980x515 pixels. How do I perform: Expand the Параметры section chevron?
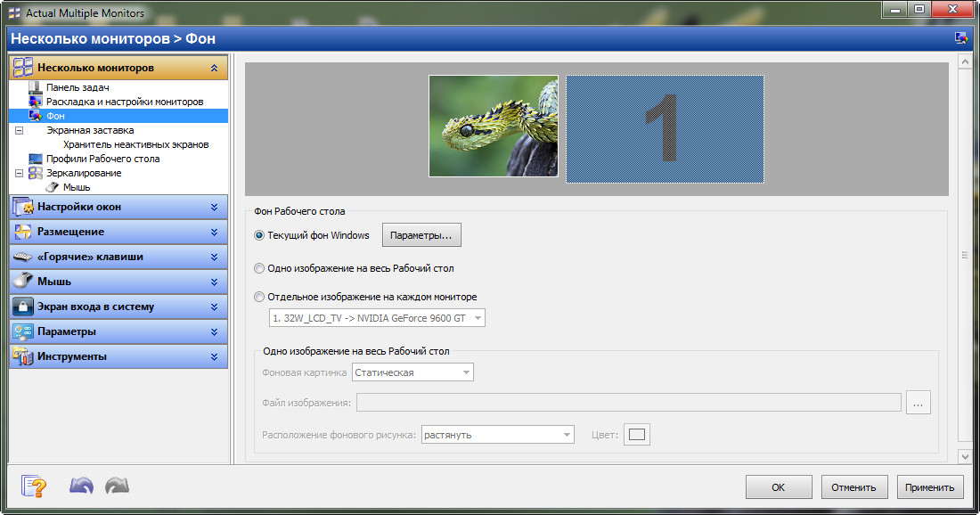pyautogui.click(x=215, y=331)
